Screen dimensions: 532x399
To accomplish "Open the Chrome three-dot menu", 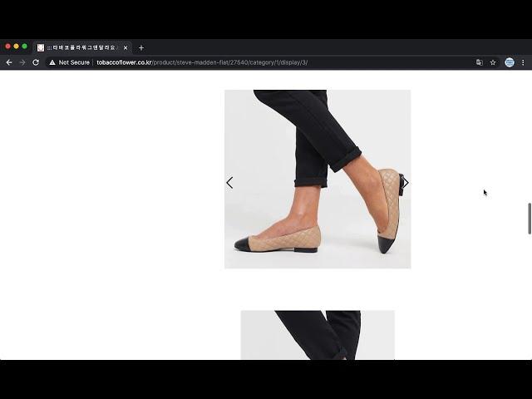I will (523, 62).
